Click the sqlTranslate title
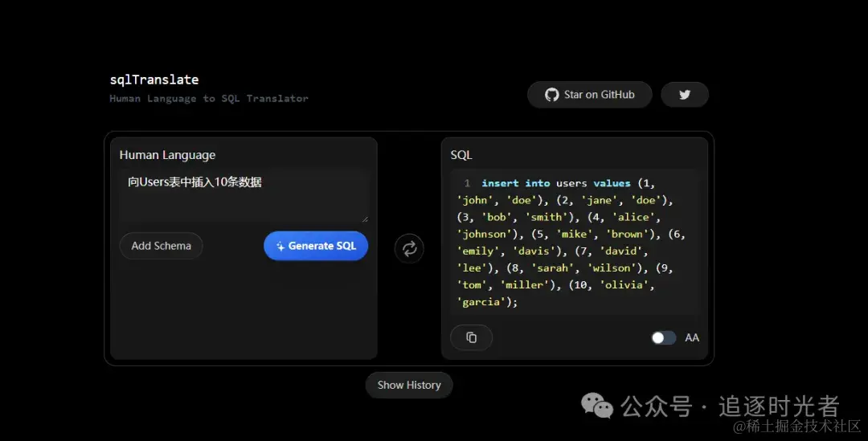This screenshot has height=441, width=868. (154, 80)
